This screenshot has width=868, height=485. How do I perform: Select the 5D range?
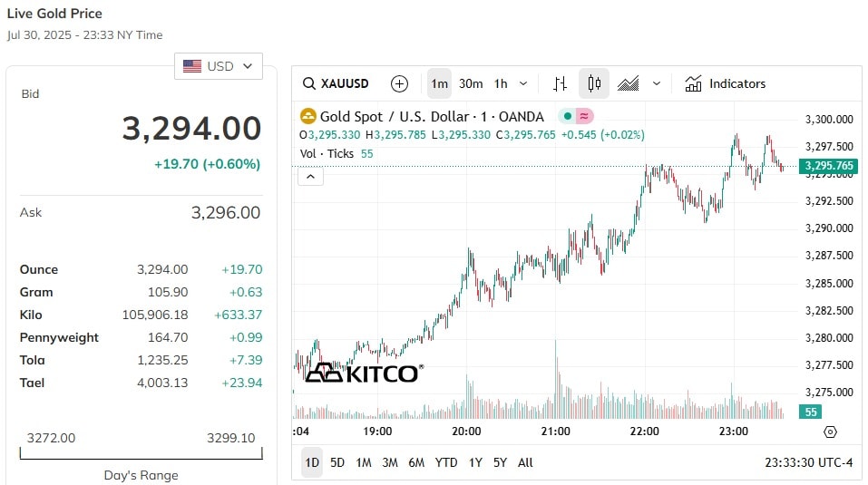coord(337,462)
